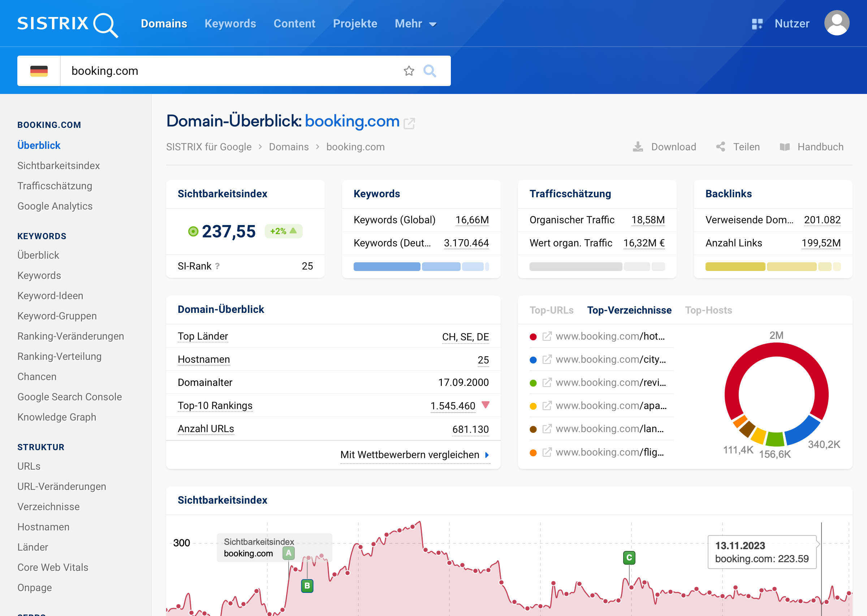The height and width of the screenshot is (616, 867).
Task: Open Keywords in the top navigation
Action: (x=230, y=24)
